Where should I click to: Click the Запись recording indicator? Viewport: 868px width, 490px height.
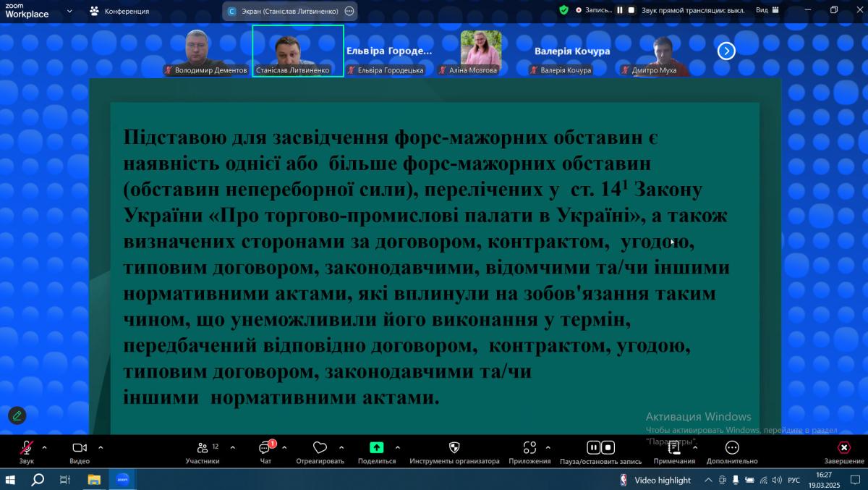(x=594, y=10)
